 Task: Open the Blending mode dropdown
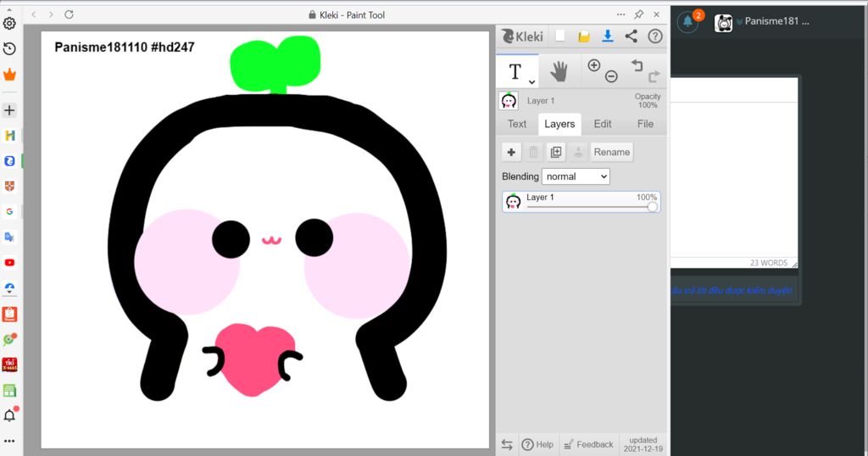[x=576, y=176]
